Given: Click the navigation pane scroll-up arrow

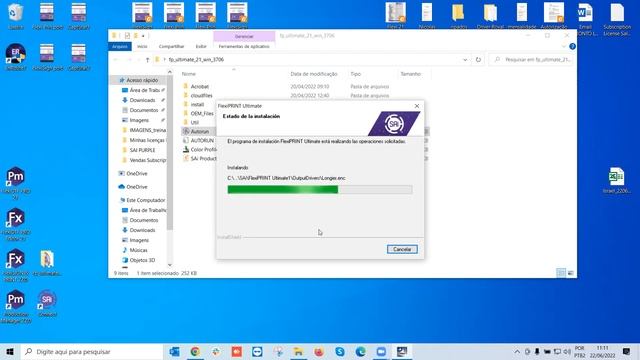Looking at the screenshot, I should coord(170,73).
